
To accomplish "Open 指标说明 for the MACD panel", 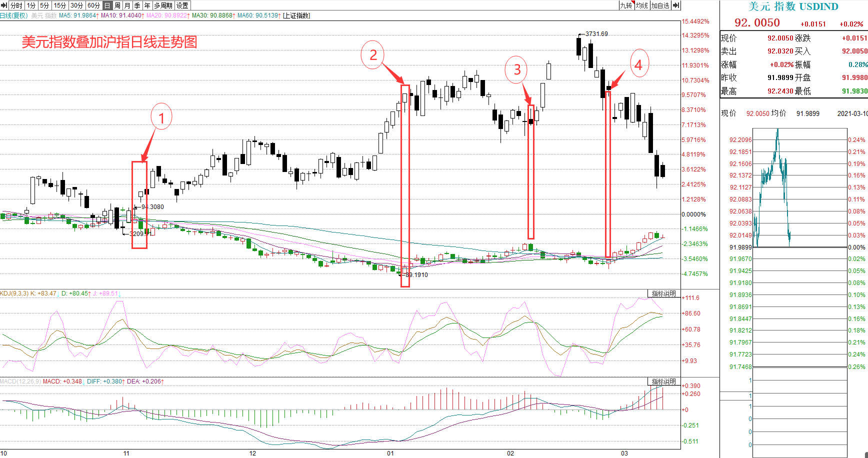I will (x=663, y=381).
